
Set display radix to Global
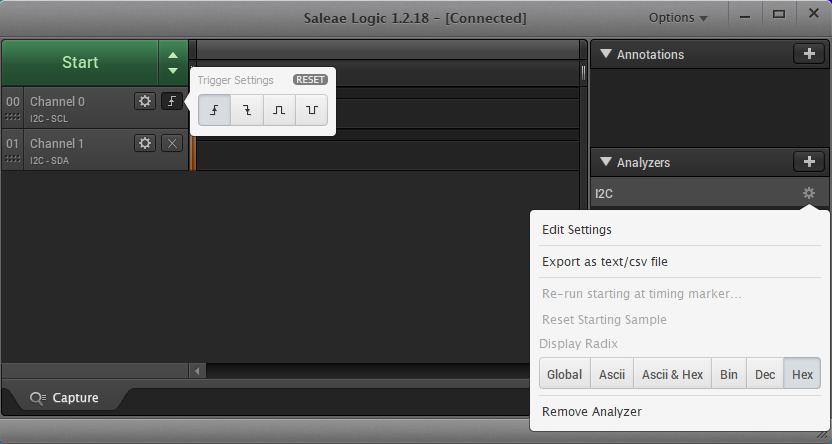[565, 374]
